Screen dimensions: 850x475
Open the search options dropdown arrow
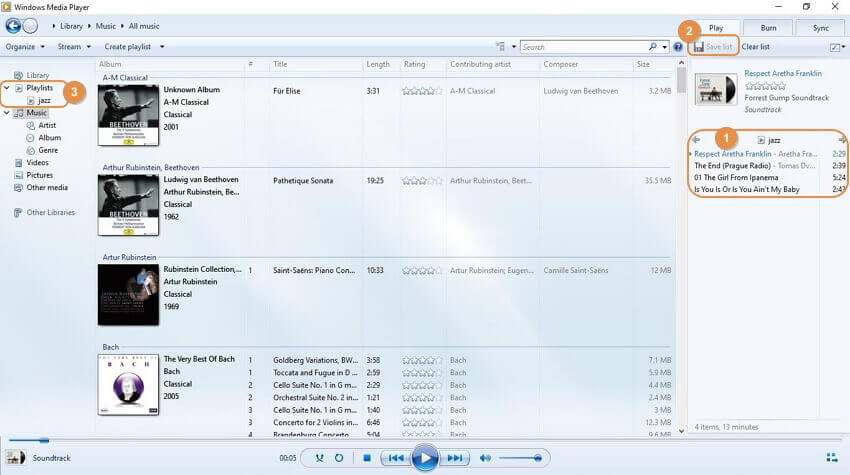tap(665, 47)
